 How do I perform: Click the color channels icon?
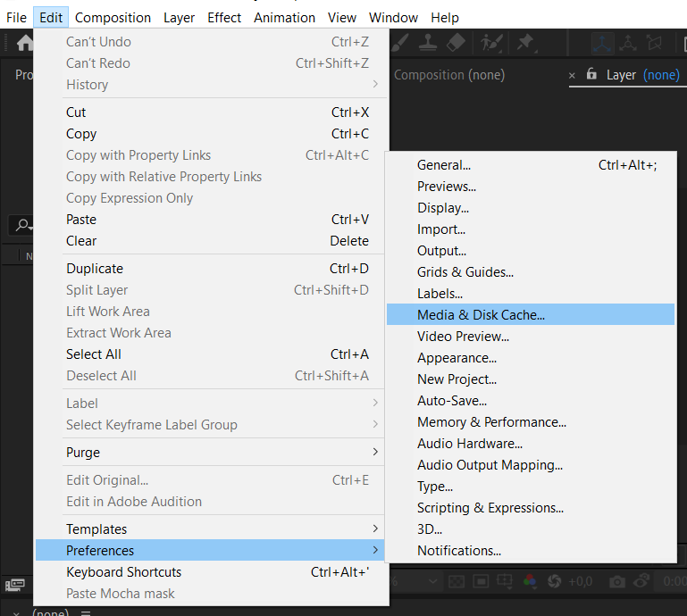(x=530, y=581)
